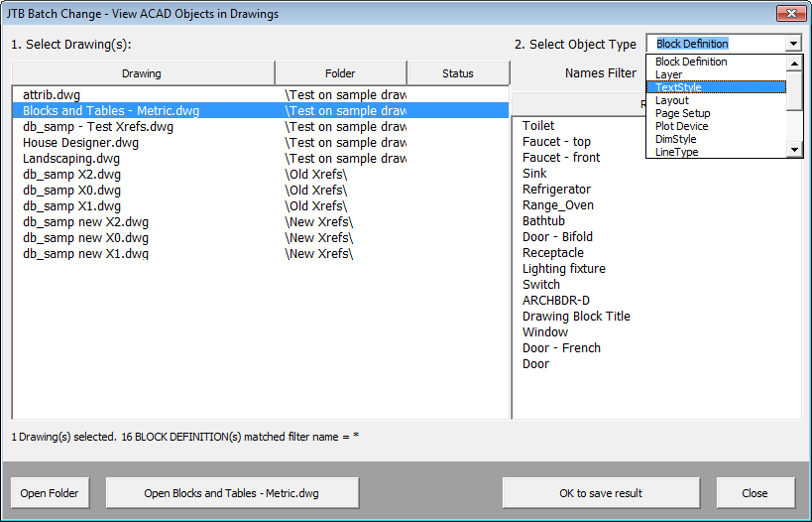Click the Folder column header

click(340, 73)
